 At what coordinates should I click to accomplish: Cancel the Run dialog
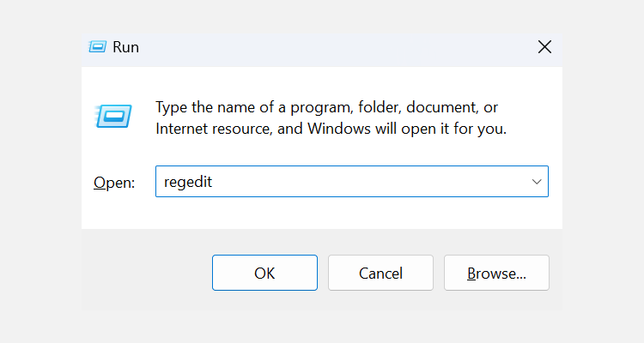point(380,273)
